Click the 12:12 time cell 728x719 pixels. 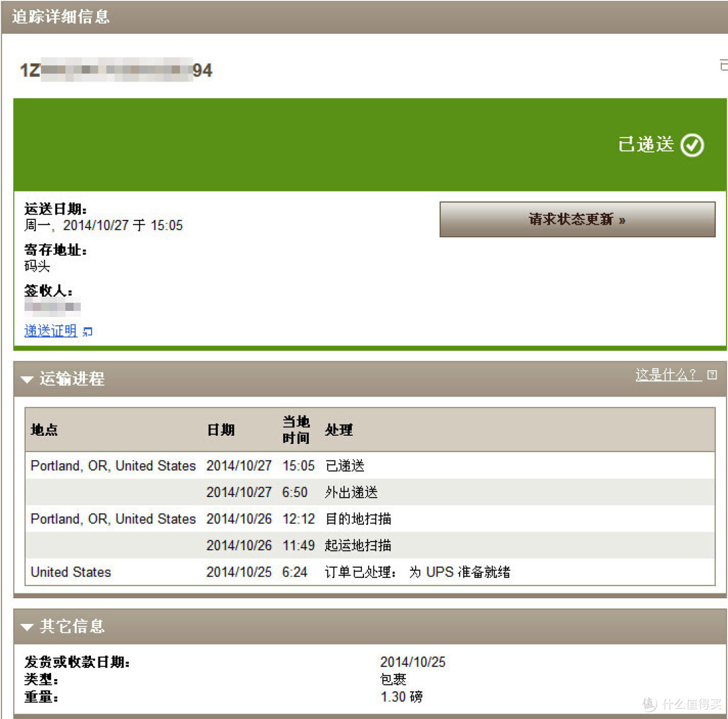[x=299, y=519]
